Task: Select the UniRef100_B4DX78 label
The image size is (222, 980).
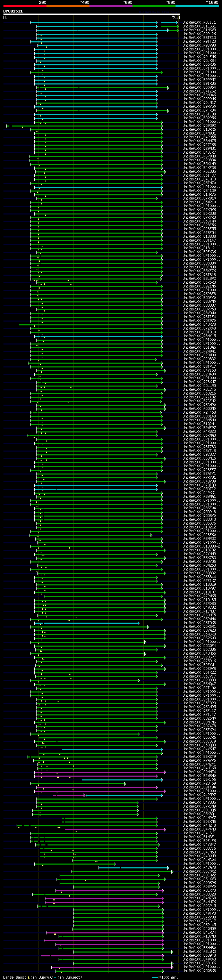Action: coord(199,324)
